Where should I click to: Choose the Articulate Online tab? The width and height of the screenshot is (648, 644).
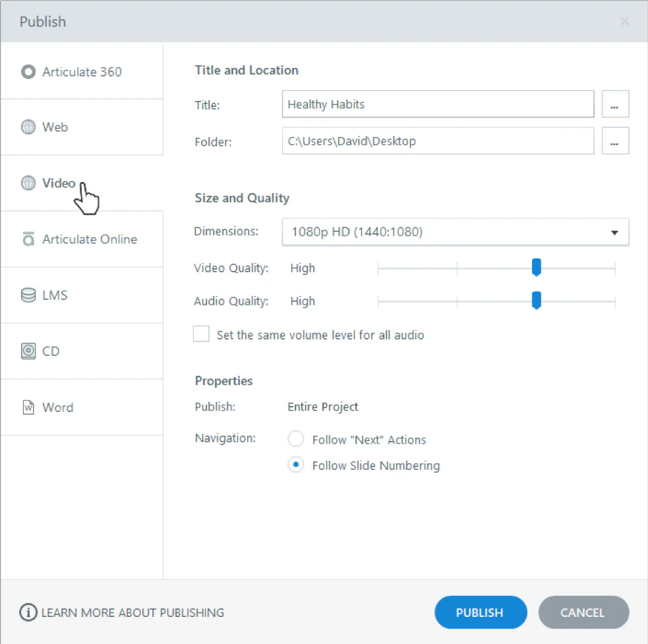click(82, 239)
